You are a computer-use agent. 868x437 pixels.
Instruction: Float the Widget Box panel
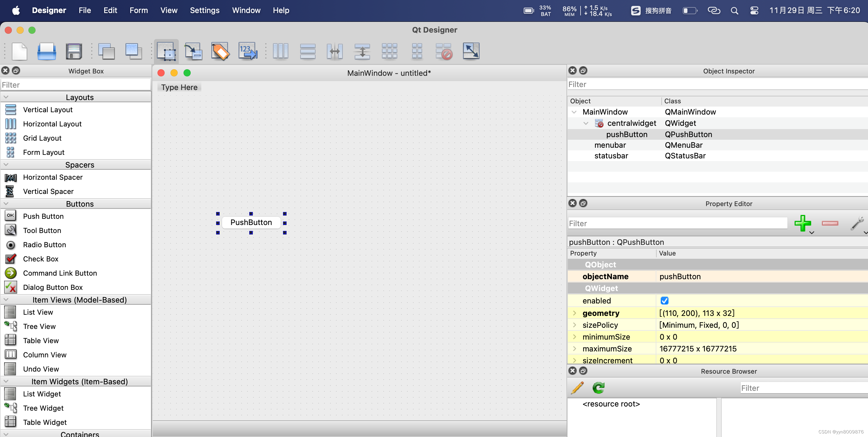16,70
